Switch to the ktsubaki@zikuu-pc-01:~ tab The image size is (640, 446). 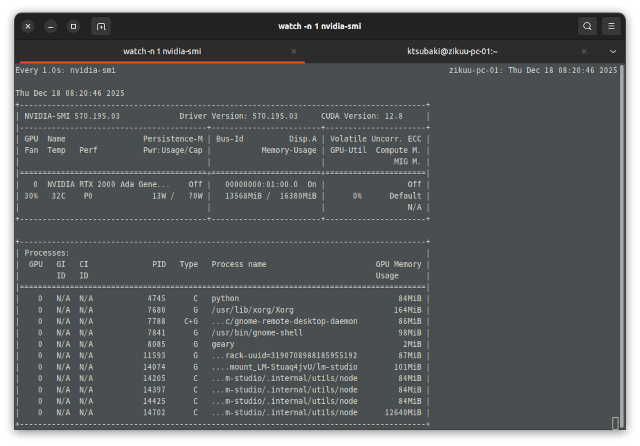point(452,51)
